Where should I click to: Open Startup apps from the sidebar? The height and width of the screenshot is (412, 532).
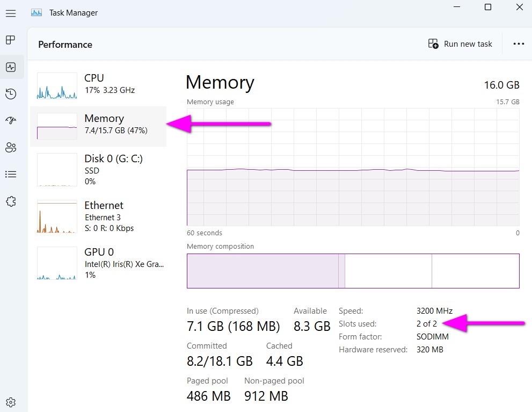(x=11, y=120)
